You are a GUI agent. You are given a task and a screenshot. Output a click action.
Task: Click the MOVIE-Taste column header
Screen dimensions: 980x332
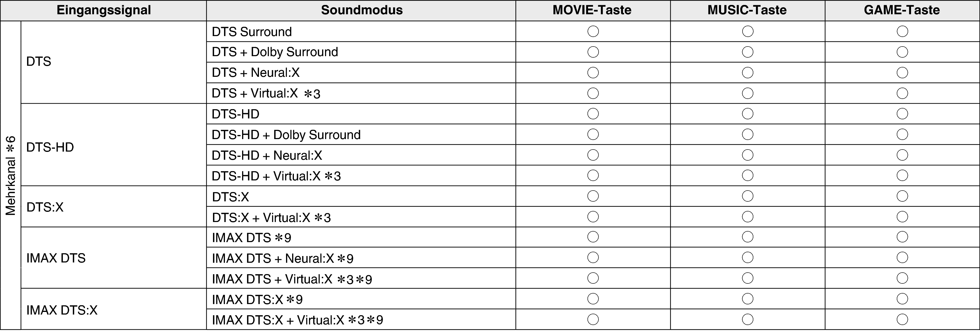[592, 10]
